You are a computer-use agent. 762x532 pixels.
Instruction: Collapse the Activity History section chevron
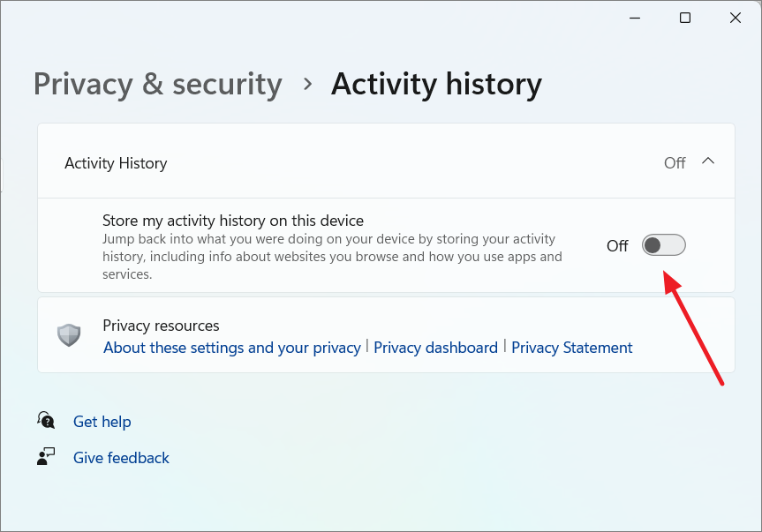708,161
